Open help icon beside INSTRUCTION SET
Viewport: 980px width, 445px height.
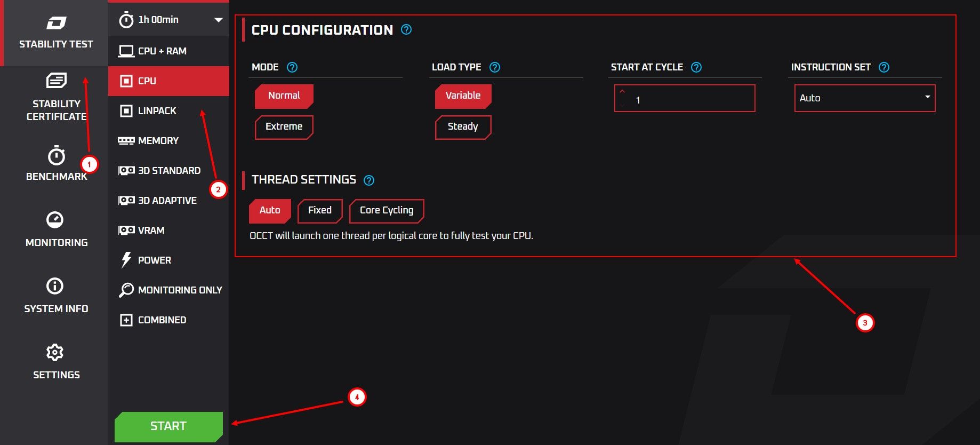pos(884,67)
